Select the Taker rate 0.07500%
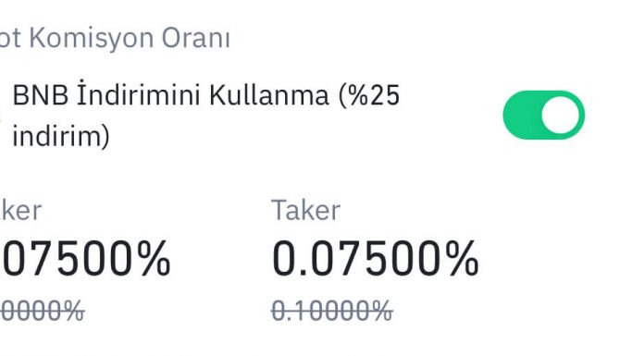Viewport: 644px width, 356px height. coord(376,259)
